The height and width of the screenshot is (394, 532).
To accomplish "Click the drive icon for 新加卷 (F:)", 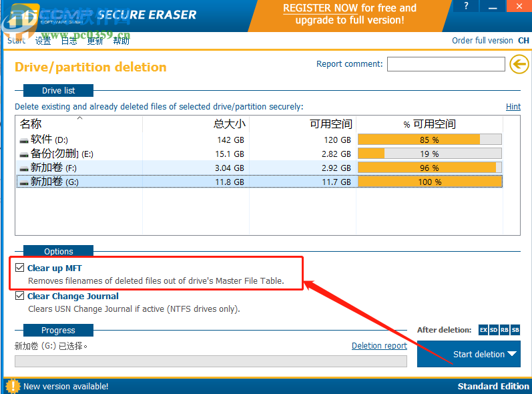I will pyautogui.click(x=24, y=169).
